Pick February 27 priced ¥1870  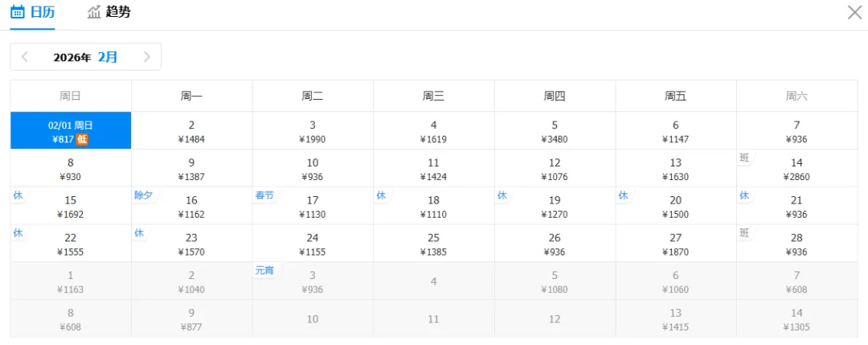[x=676, y=244]
